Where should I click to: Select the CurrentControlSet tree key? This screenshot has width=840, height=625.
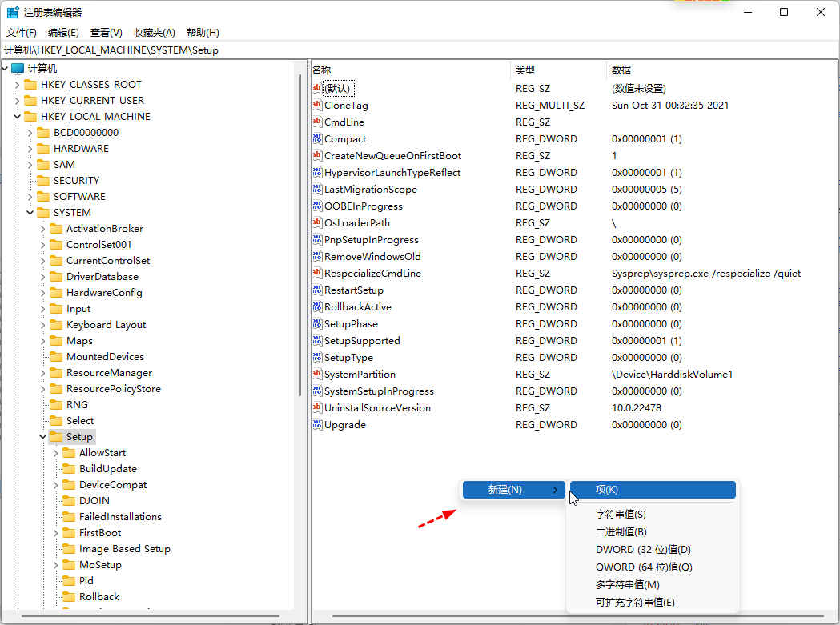[x=108, y=261]
